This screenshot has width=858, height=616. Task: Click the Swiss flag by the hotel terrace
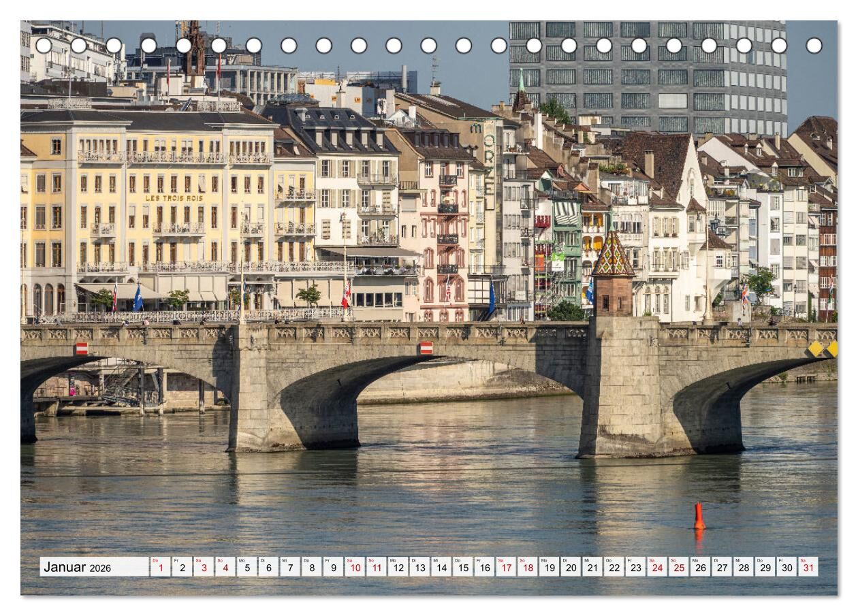347,295
